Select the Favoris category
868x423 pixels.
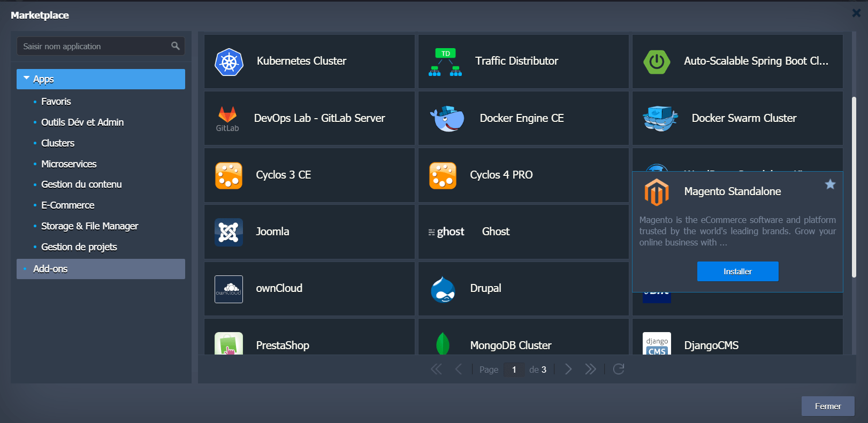pos(56,102)
